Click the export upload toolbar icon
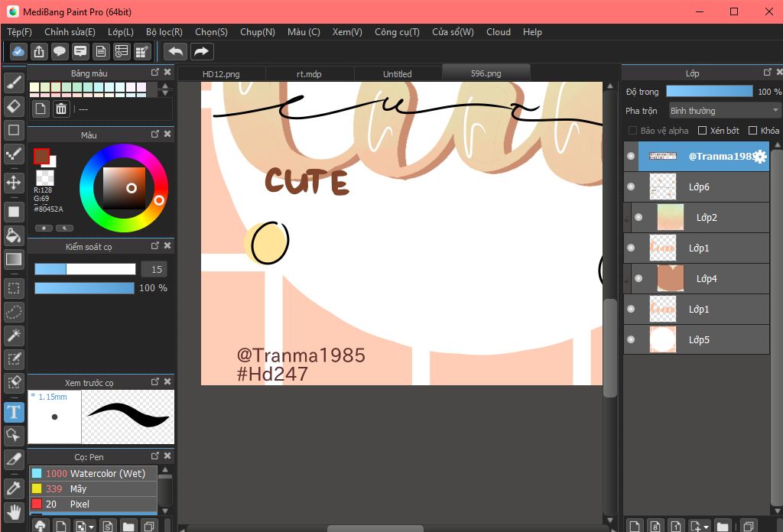 39,51
